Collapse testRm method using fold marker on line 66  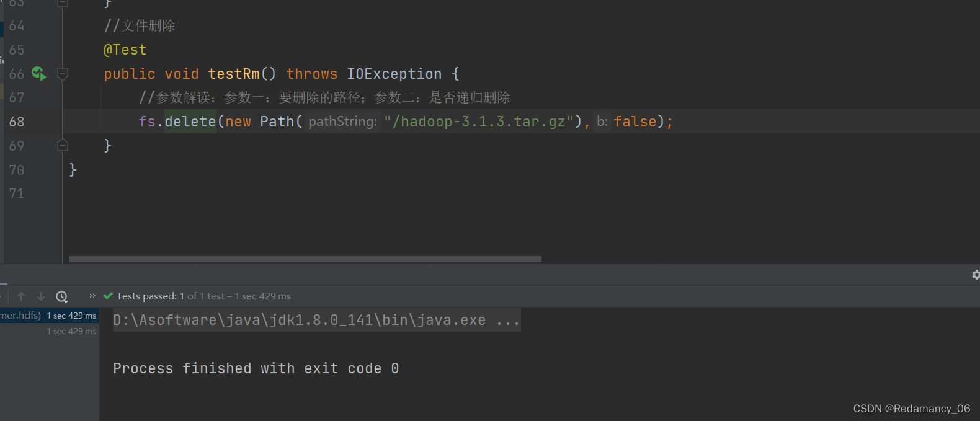63,74
